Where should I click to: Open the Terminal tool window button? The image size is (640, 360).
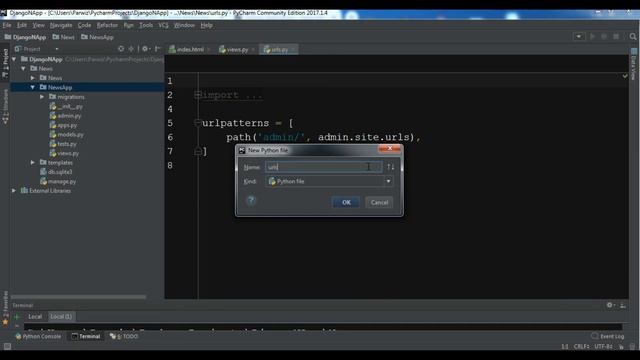pyautogui.click(x=86, y=336)
